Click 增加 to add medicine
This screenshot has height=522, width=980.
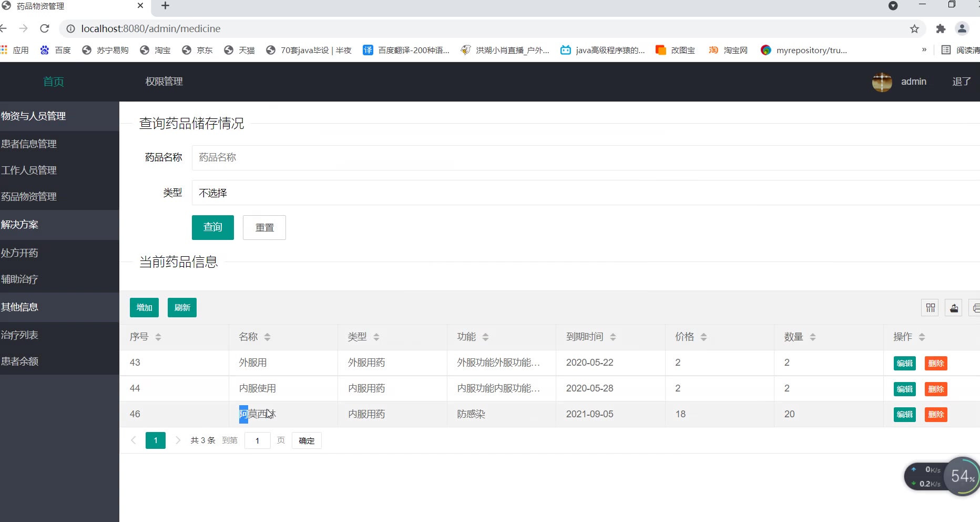point(144,308)
